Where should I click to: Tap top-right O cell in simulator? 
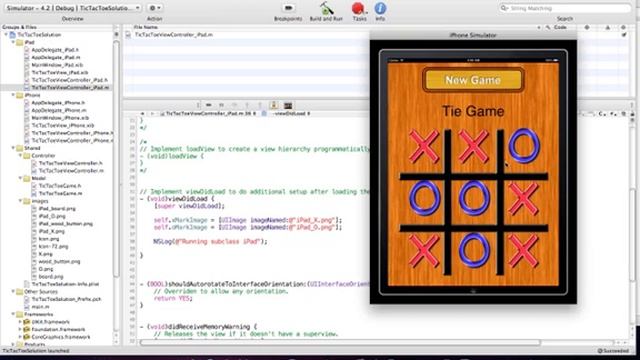(524, 146)
